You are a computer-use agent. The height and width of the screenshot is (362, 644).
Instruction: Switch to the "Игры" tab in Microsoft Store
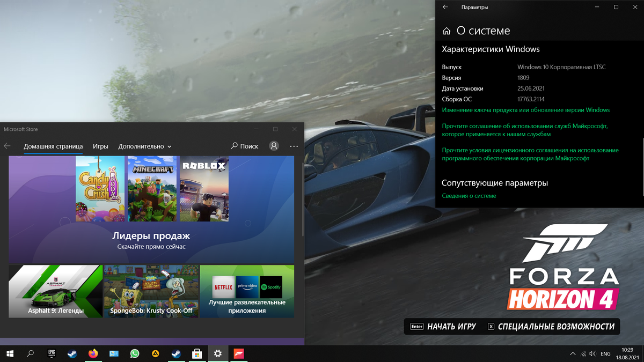point(100,146)
